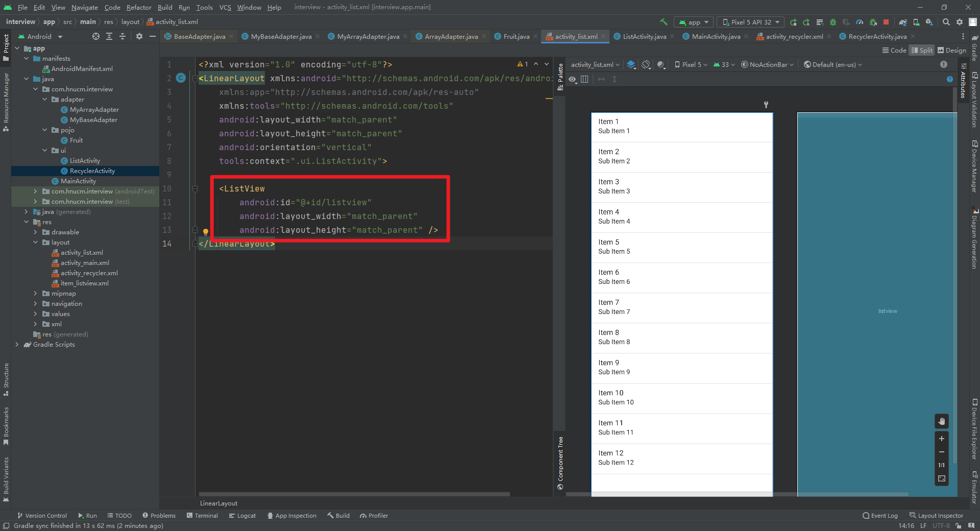Sync project with Gradle files icon
Viewport: 980px width, 531px height.
click(x=903, y=22)
